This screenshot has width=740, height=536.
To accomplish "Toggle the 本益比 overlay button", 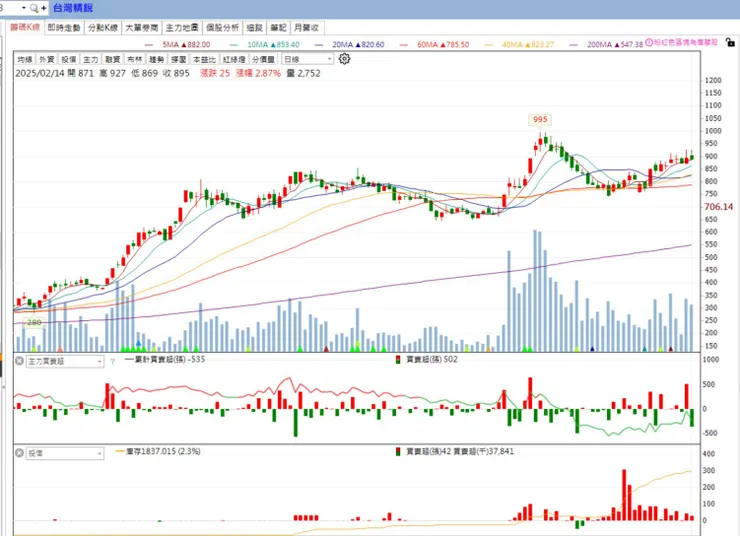I will tap(204, 59).
